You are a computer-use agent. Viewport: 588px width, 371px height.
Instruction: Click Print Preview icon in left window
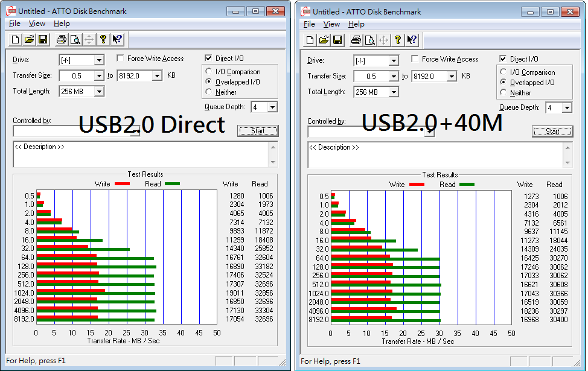coord(75,39)
